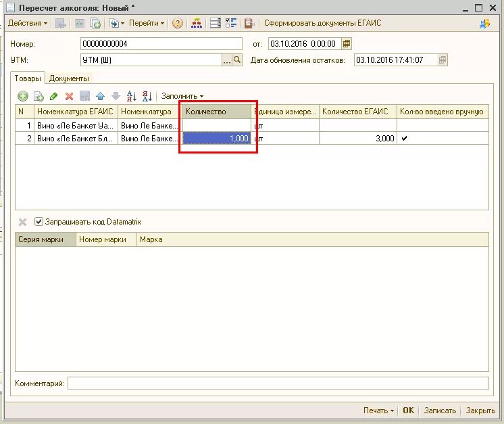Click the Количество ЕГАИС value 3,000
The height and width of the screenshot is (424, 504).
[x=358, y=139]
